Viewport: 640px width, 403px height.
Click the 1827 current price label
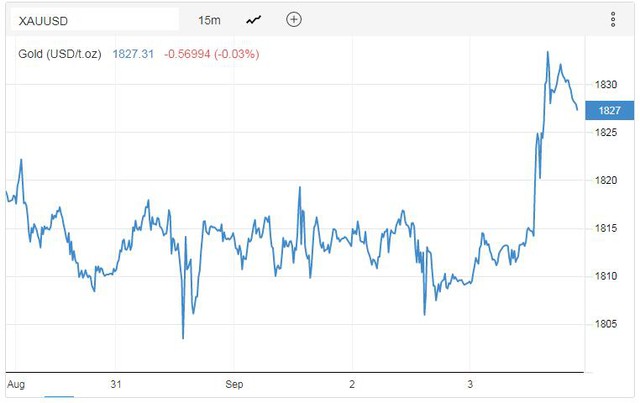[x=609, y=110]
